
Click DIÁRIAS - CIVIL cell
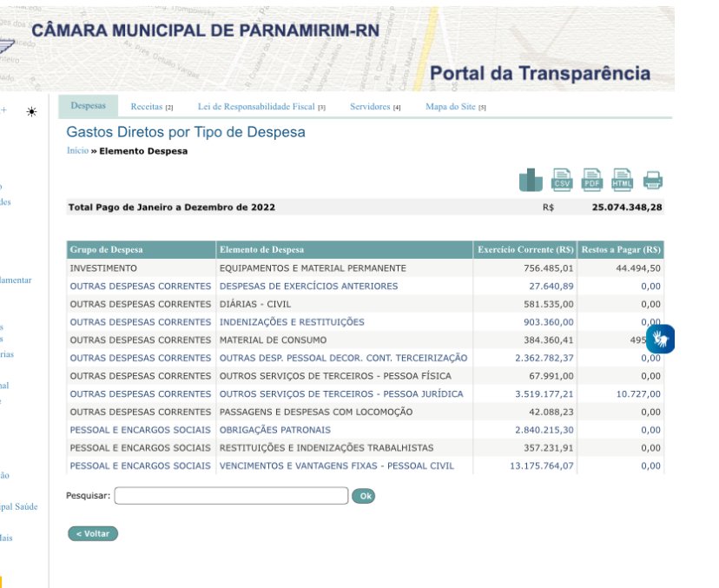tap(255, 304)
